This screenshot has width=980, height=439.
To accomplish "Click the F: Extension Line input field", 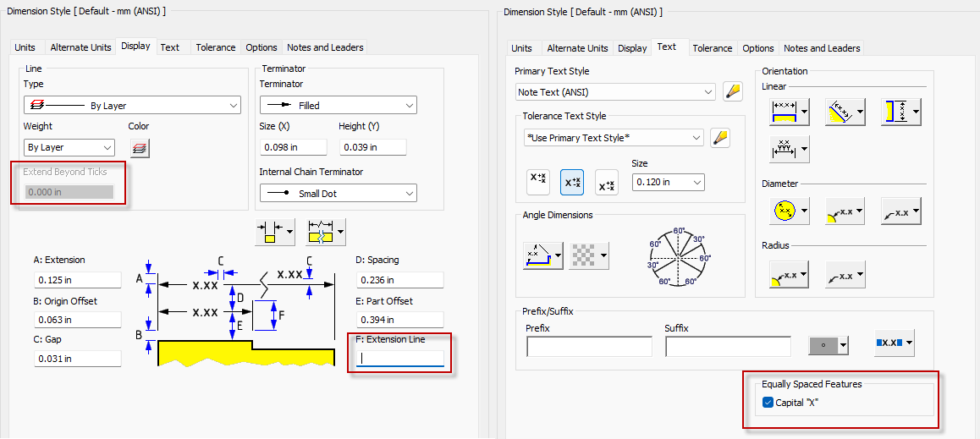I will [399, 359].
